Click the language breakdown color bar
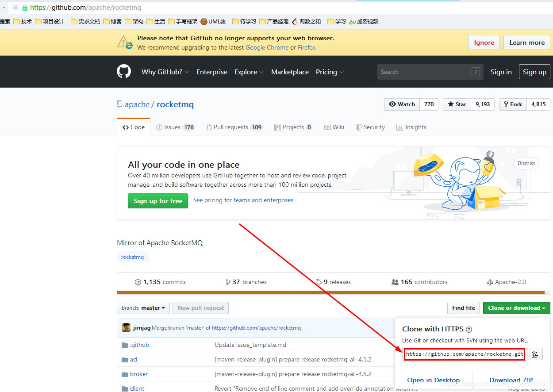 pos(334,292)
